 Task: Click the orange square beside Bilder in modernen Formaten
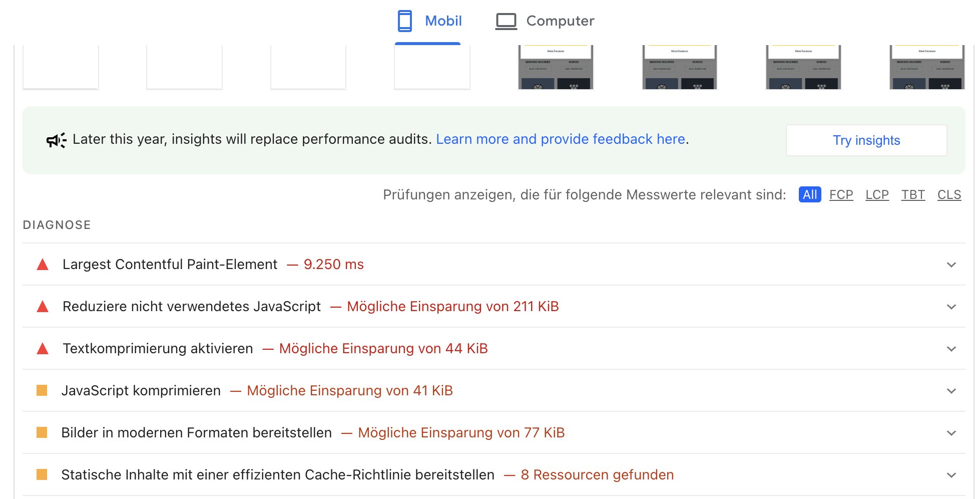(x=41, y=432)
